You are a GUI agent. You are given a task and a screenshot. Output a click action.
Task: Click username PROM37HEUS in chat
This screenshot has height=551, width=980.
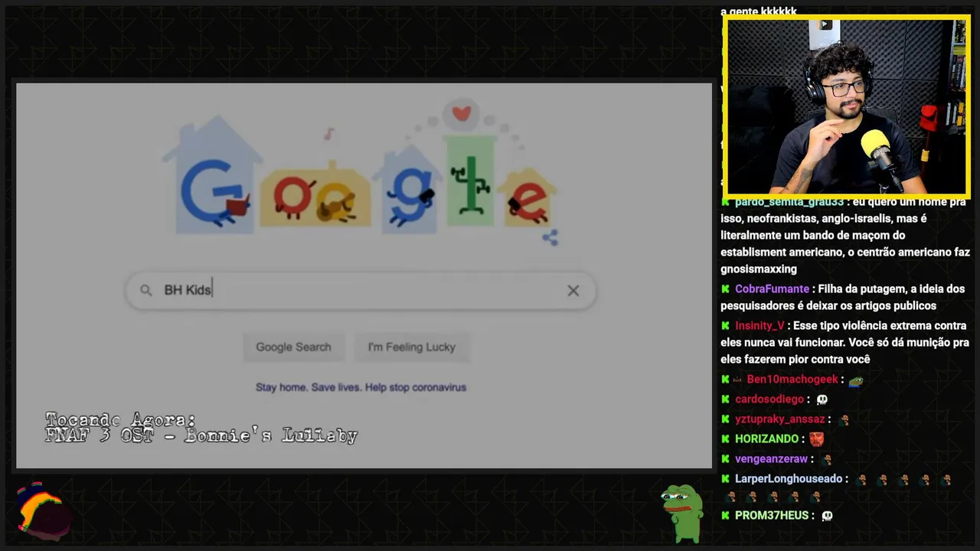coord(772,516)
